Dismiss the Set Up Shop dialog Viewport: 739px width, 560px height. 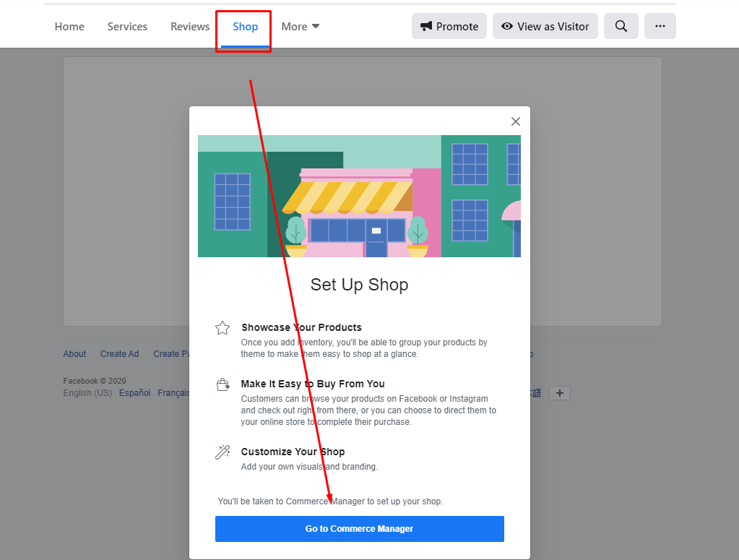(x=515, y=121)
